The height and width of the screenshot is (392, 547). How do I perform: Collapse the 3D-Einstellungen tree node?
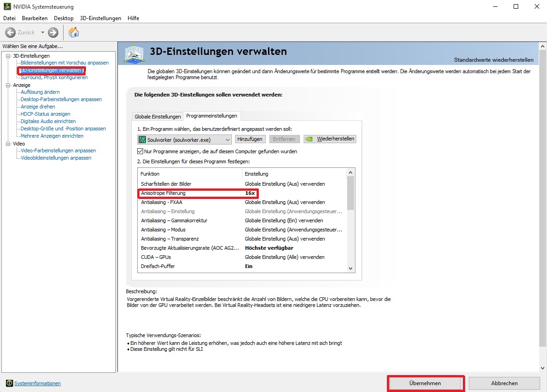[8, 56]
